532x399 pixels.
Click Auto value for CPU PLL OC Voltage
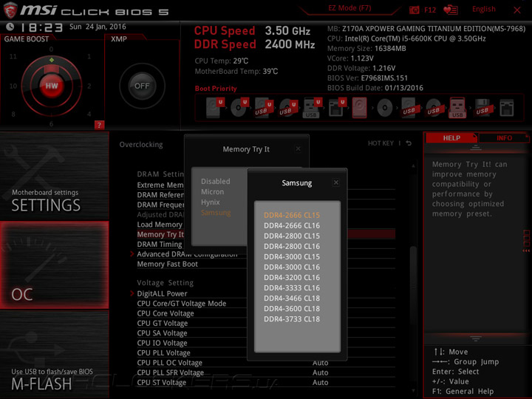point(320,363)
